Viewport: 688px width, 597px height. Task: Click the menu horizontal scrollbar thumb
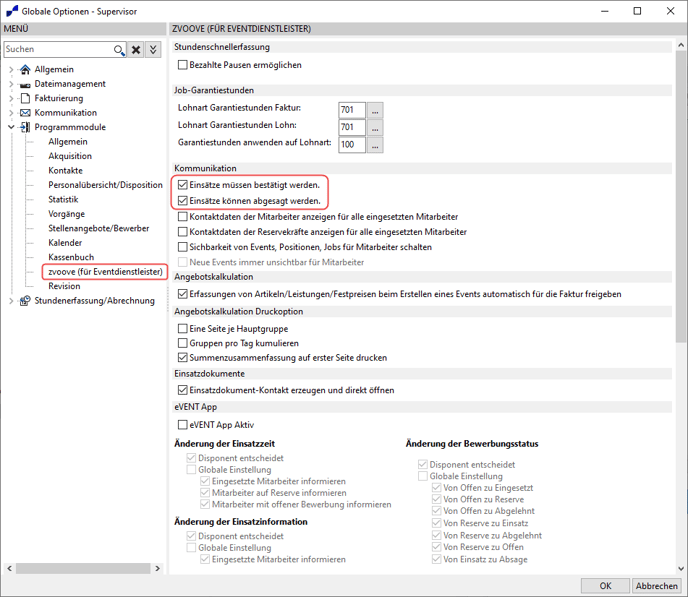[x=83, y=568]
